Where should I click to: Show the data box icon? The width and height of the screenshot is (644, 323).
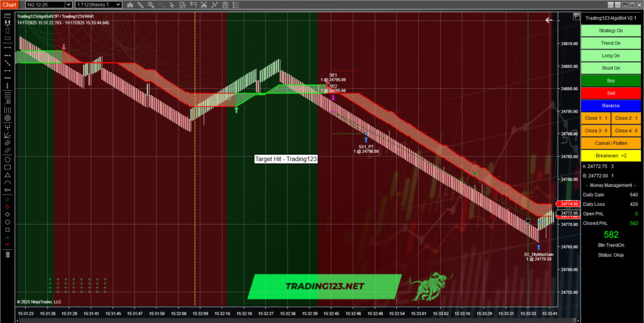pos(182,5)
